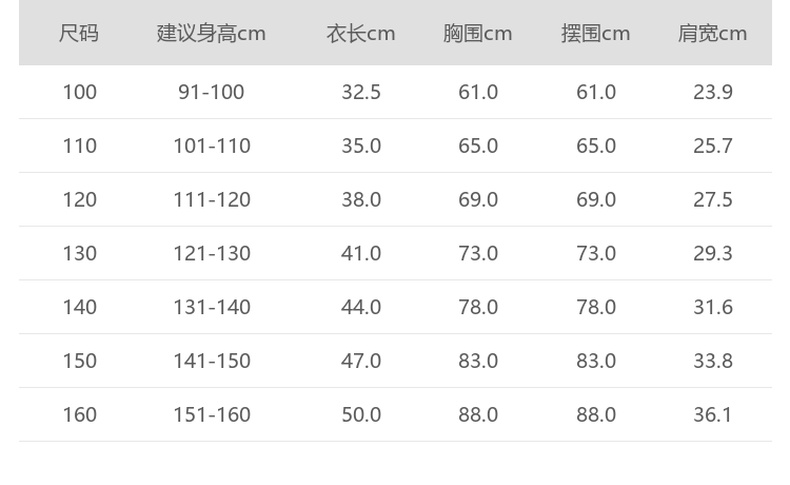Select the 121-130 height range cell

[x=211, y=253]
